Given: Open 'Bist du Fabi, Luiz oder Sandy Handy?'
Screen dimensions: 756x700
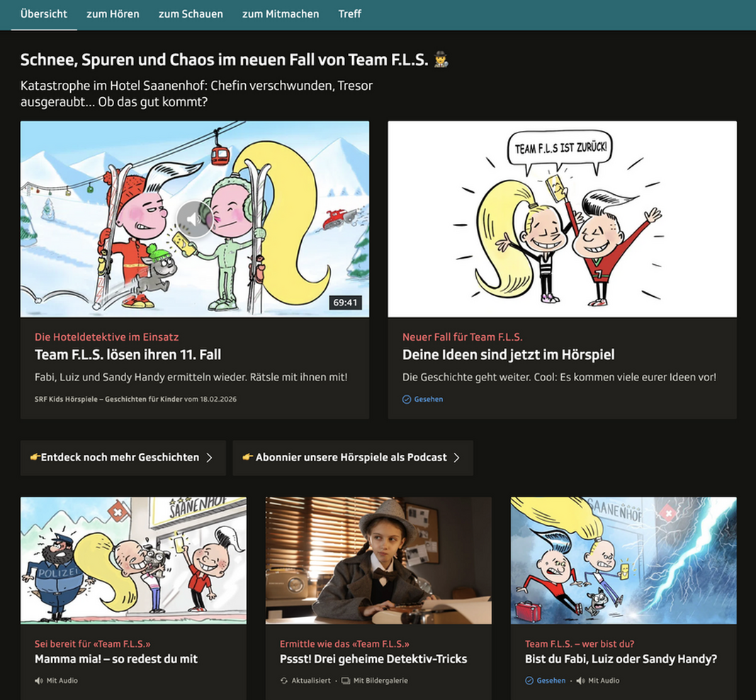Looking at the screenshot, I should click(621, 659).
